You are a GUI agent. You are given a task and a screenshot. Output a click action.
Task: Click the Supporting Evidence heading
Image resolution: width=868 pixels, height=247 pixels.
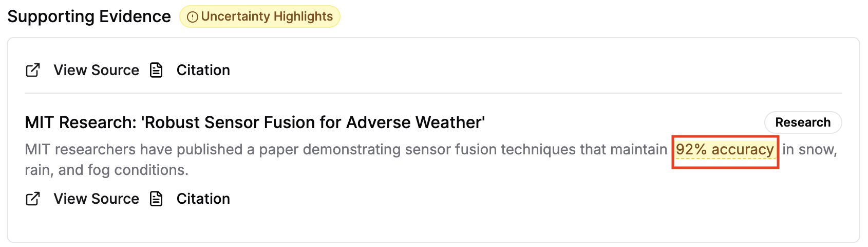click(x=89, y=16)
